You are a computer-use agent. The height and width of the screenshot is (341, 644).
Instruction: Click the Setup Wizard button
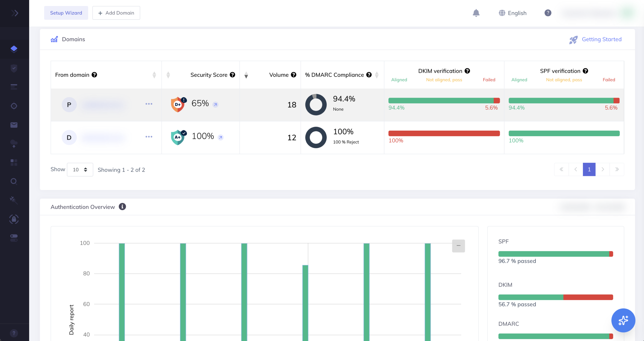66,13
